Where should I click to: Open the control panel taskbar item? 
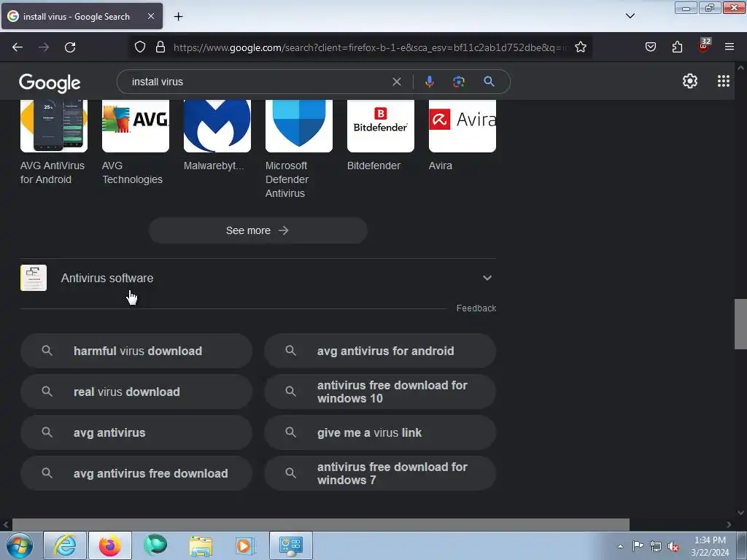pyautogui.click(x=291, y=545)
